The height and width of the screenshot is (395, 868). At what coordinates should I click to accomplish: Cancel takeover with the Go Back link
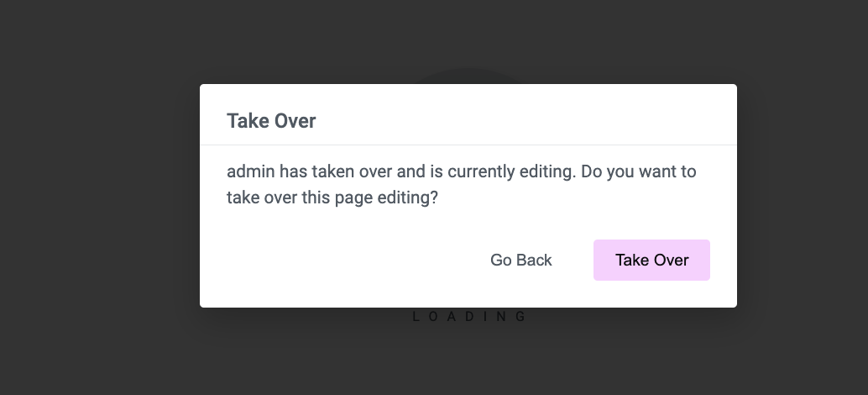521,260
